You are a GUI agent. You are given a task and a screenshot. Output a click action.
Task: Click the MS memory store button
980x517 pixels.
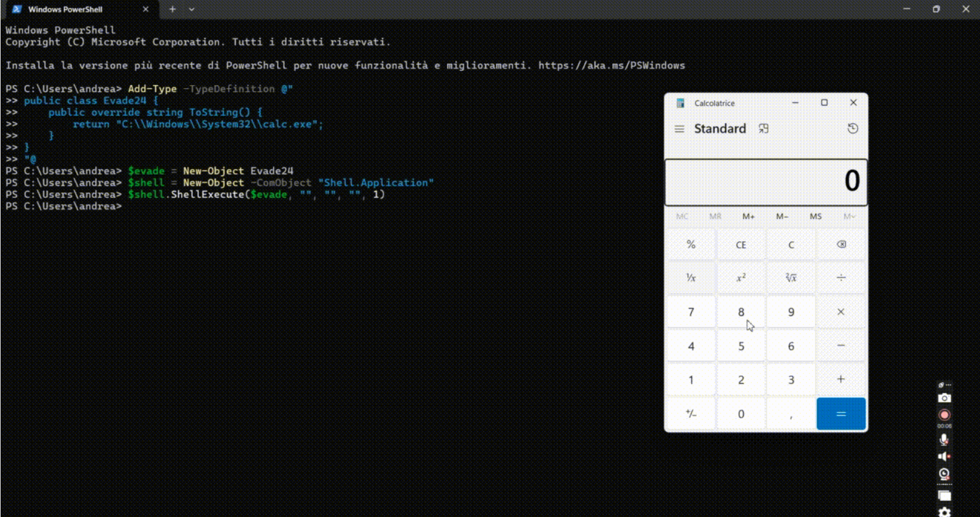pyautogui.click(x=815, y=216)
